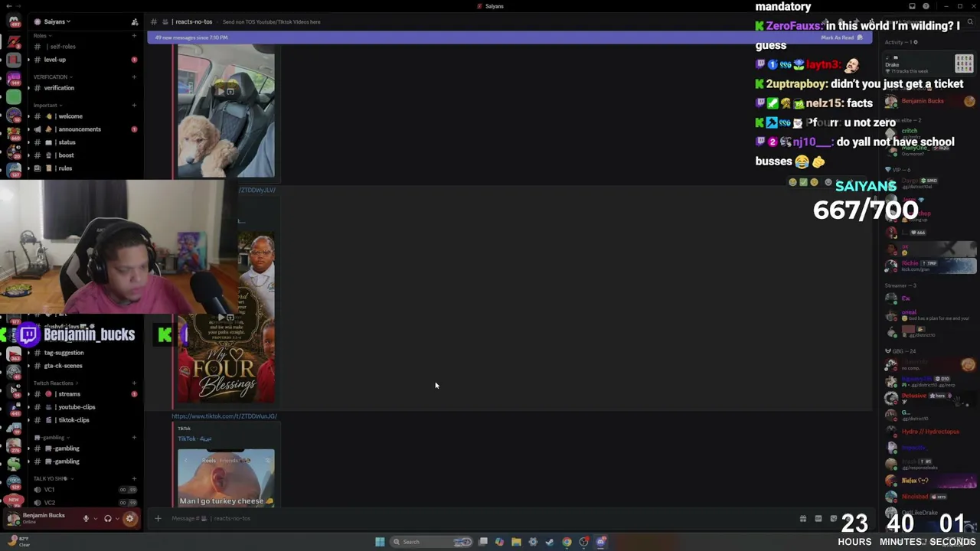Open the status channel
This screenshot has height=551, width=980.
pos(84,142)
